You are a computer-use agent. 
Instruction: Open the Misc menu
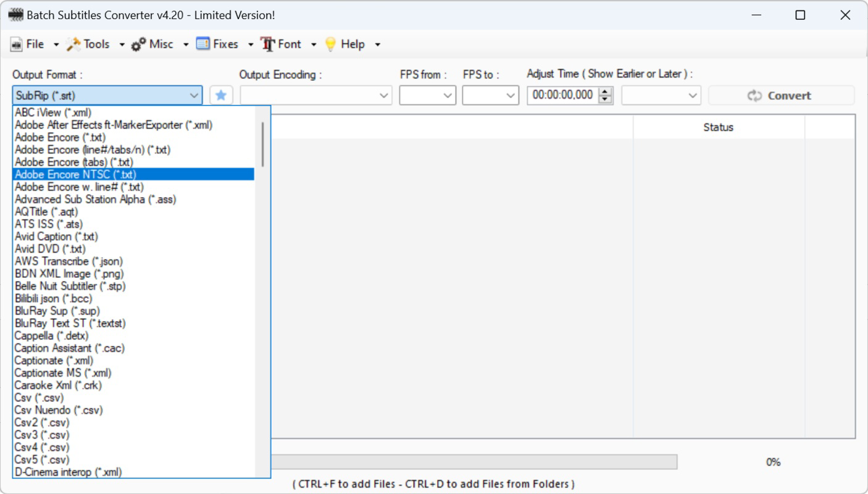point(161,44)
